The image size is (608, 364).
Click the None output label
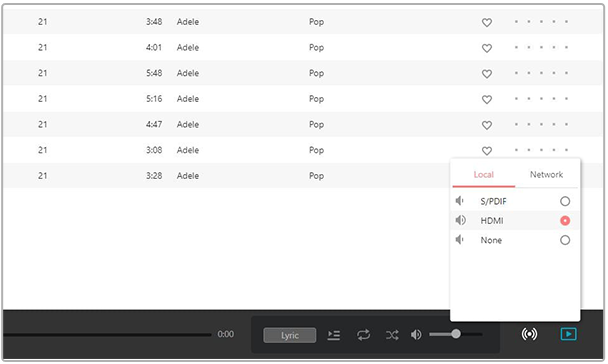click(x=491, y=240)
